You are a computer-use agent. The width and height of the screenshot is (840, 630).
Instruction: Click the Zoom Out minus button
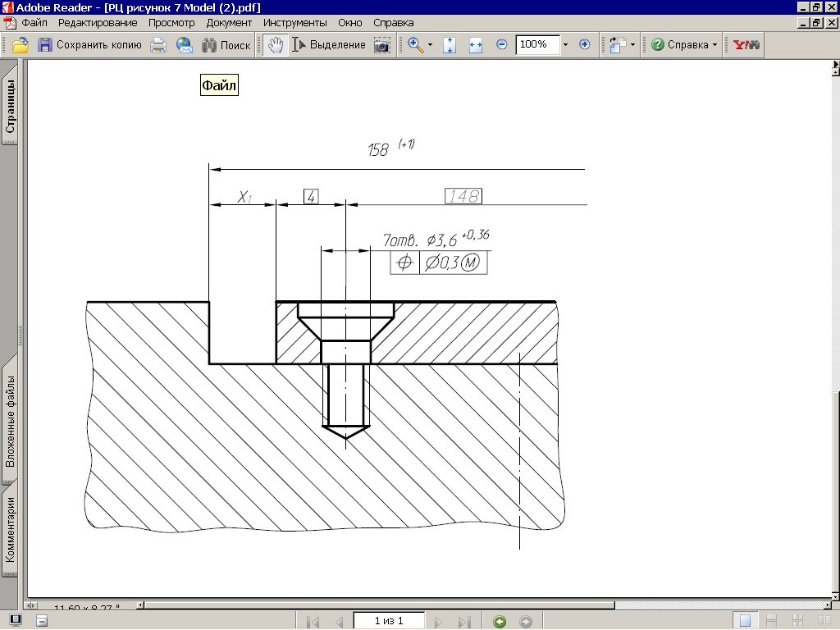[502, 45]
